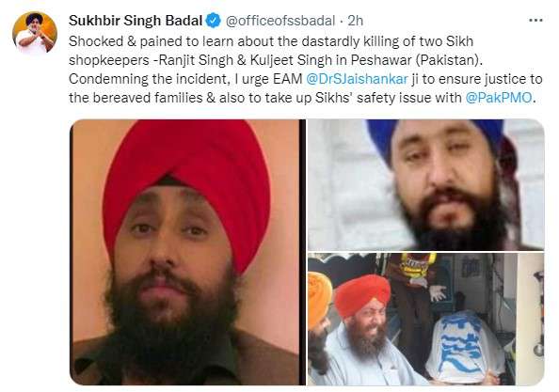Click the blue verified badge next to the name
This screenshot has width=559, height=392.
tap(214, 21)
